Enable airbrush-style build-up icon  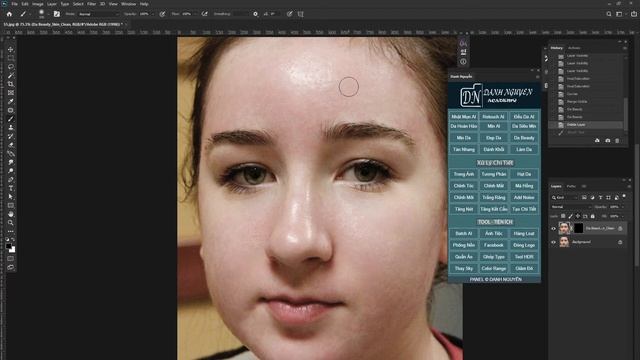point(204,14)
